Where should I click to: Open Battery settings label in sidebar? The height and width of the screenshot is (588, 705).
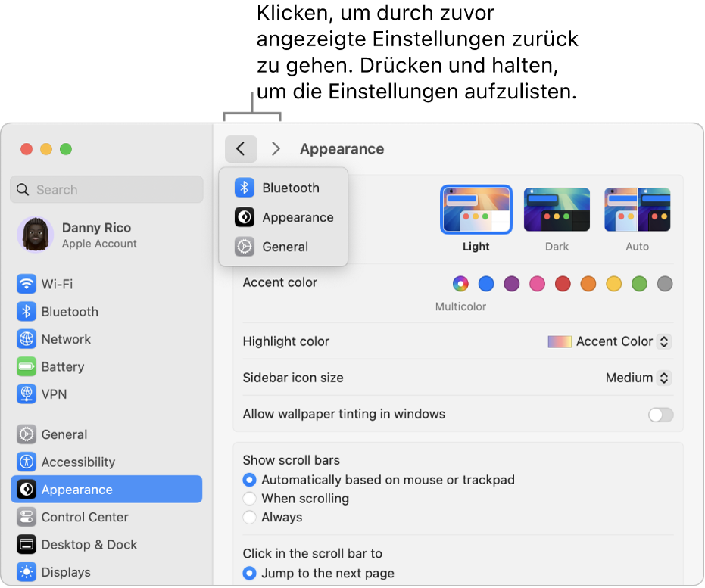[63, 366]
